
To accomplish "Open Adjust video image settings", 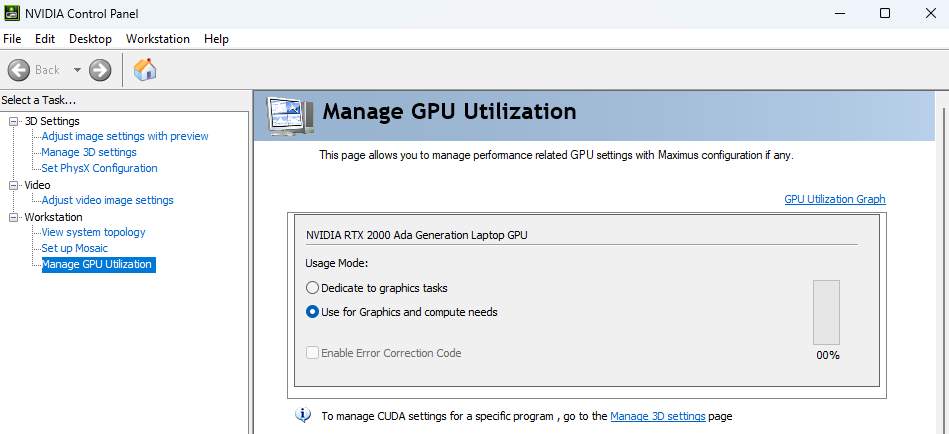I will click(x=107, y=200).
